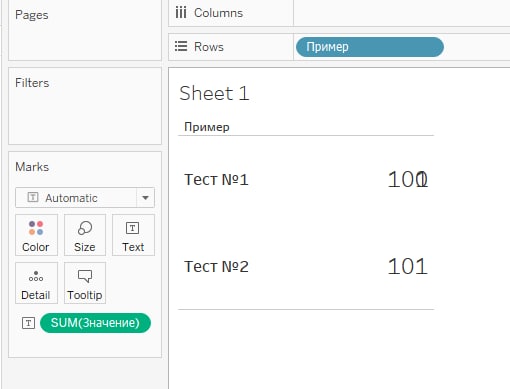Image resolution: width=510 pixels, height=389 pixels.
Task: Select the Пример pill on Rows
Action: click(370, 47)
